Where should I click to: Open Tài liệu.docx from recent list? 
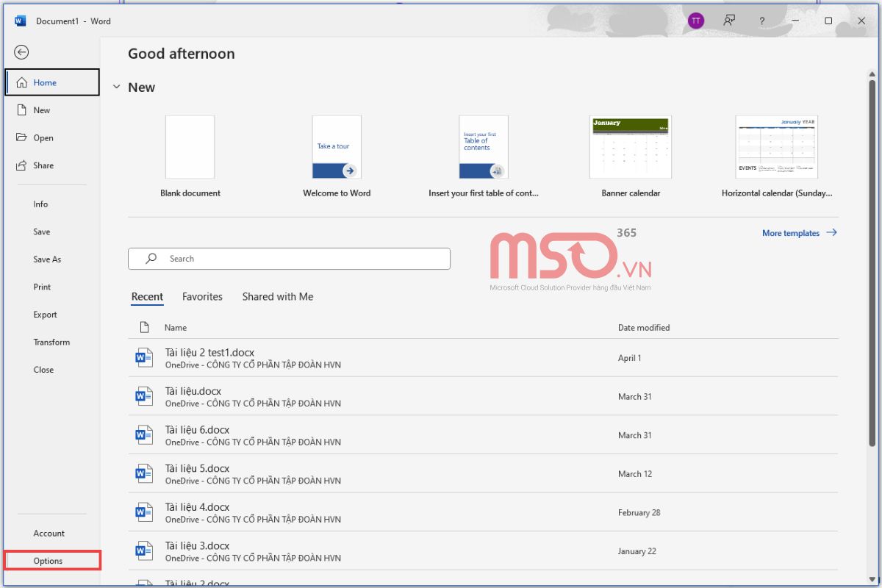click(483, 397)
